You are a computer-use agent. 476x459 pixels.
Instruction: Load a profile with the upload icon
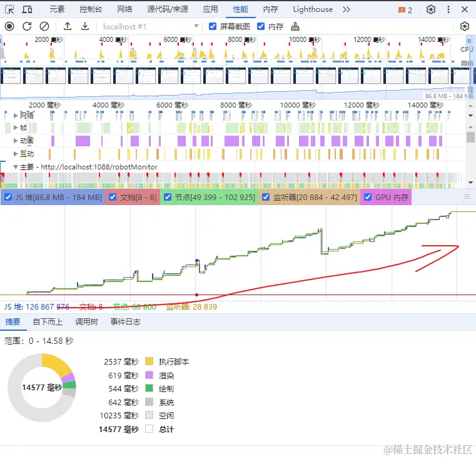pyautogui.click(x=68, y=27)
